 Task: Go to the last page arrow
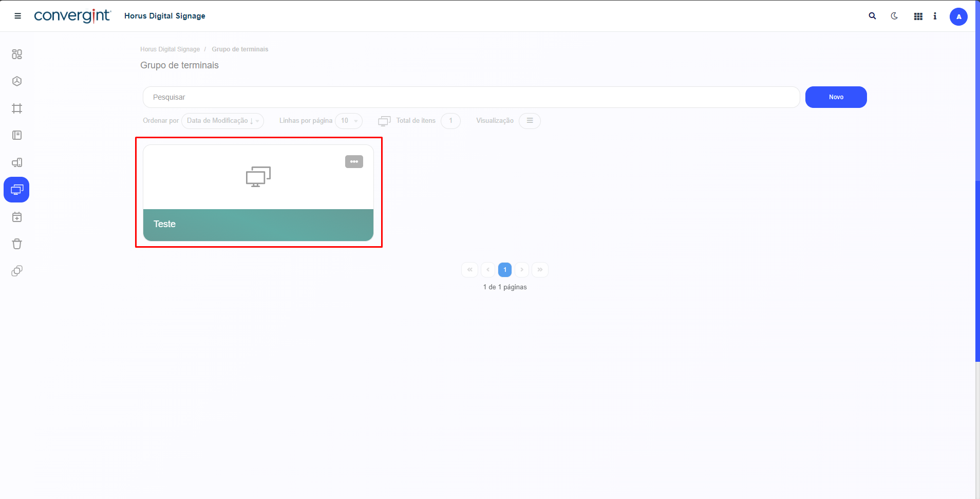pyautogui.click(x=540, y=270)
